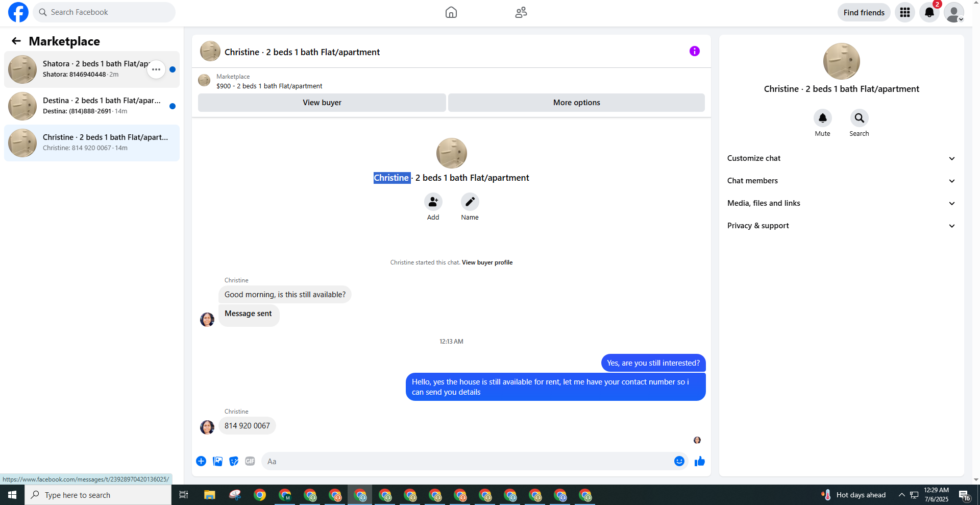980x505 pixels.
Task: Open Shatora conversation options menu
Action: (x=156, y=69)
